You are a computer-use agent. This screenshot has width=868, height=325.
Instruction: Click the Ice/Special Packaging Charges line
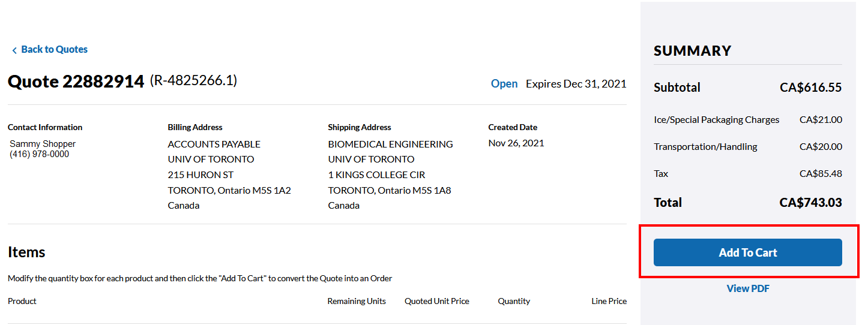coord(716,119)
